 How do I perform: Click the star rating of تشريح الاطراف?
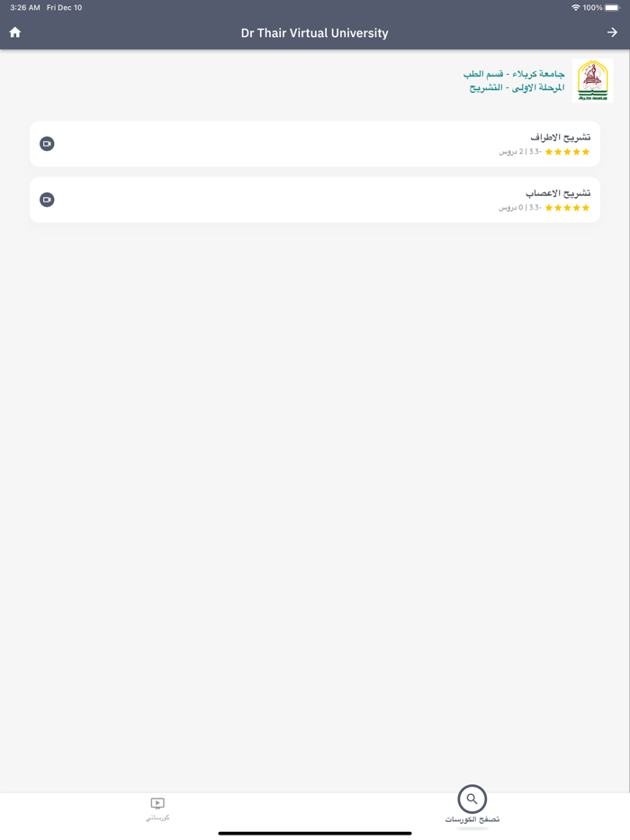[x=567, y=152]
